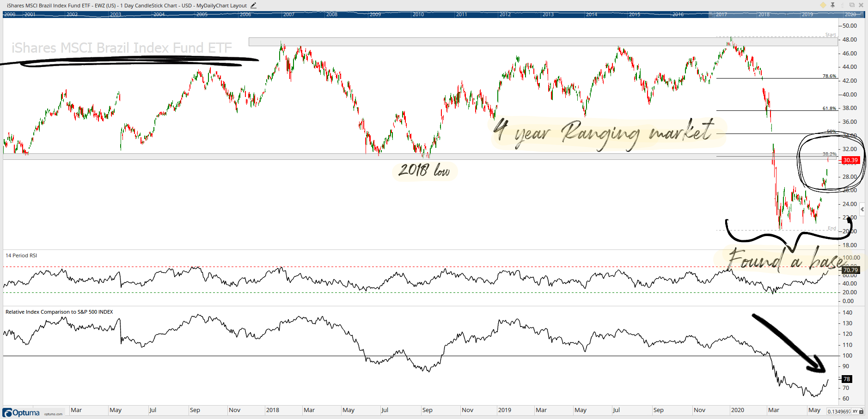Click the XY scale mode button
868x419 pixels.
pos(855,411)
